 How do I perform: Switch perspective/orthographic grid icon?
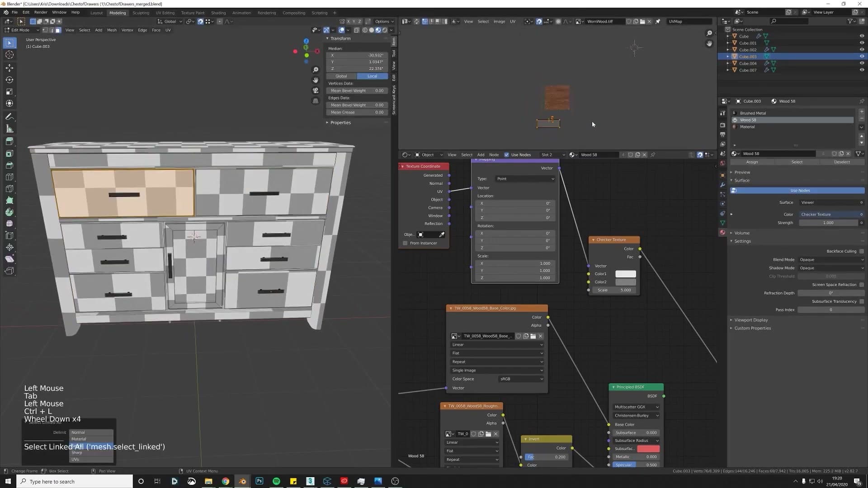[316, 101]
